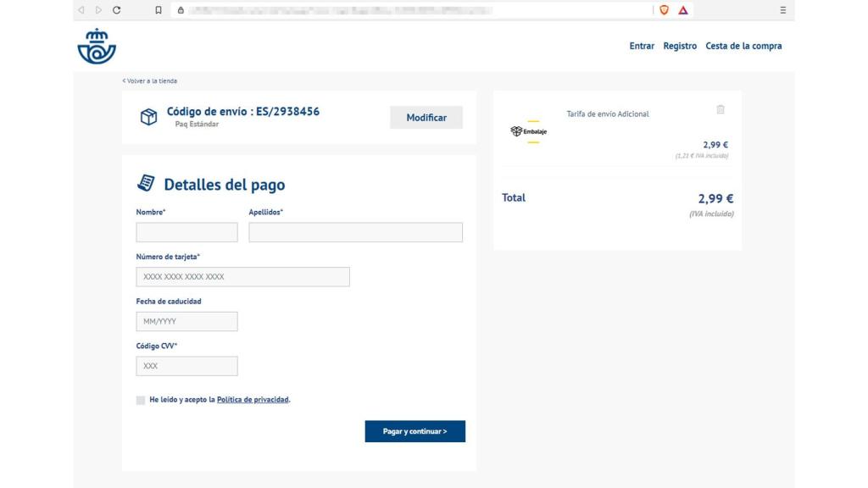Check the Política de privacidad acceptance box
Viewport: 868px width, 488px height.
[140, 399]
